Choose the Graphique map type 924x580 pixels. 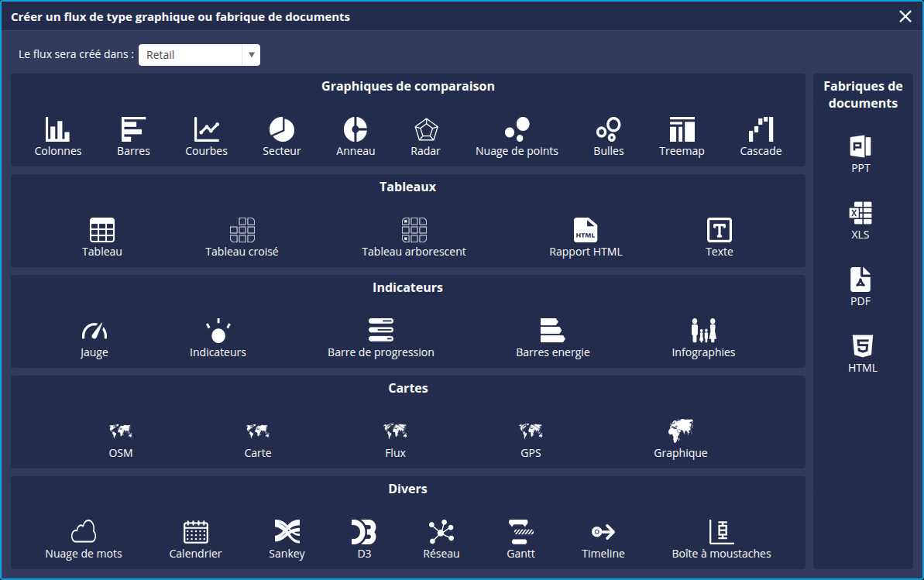click(x=681, y=438)
